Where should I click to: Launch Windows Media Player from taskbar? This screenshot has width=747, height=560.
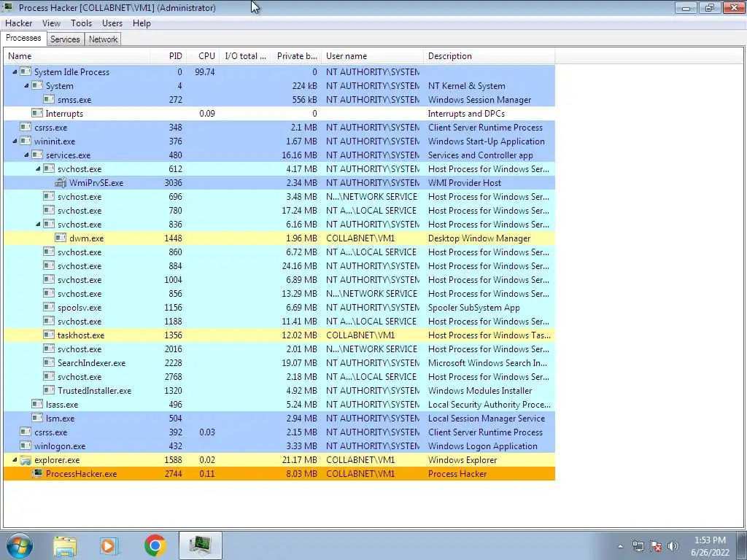click(x=109, y=546)
